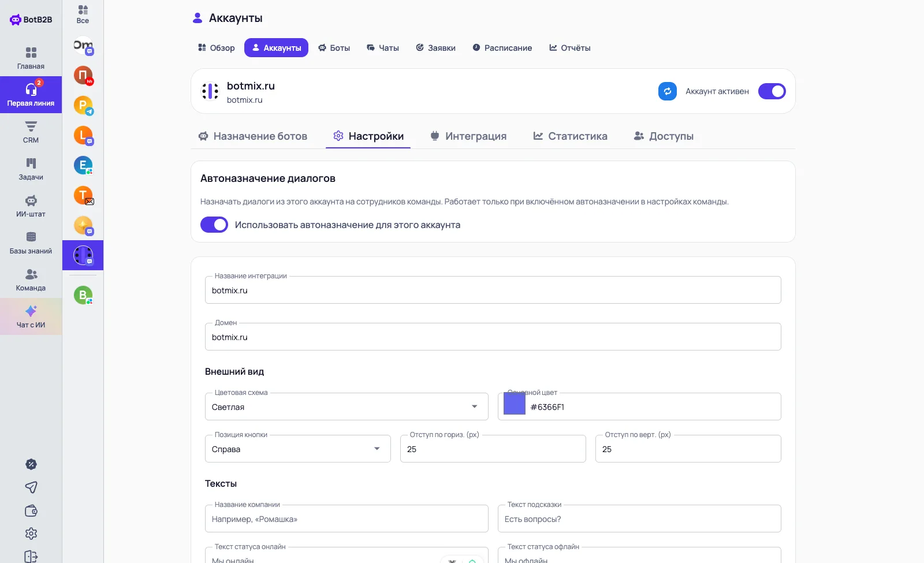
Task: Switch to the Расписание tab
Action: pyautogui.click(x=502, y=48)
